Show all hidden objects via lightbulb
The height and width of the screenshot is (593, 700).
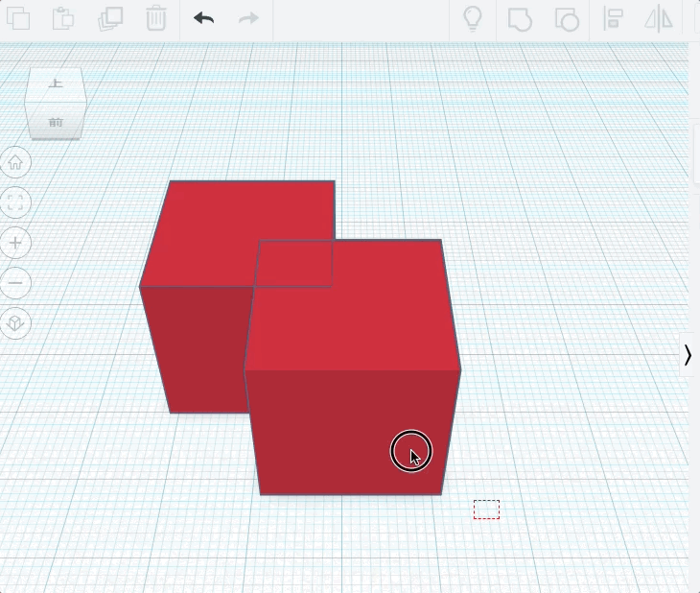[472, 19]
